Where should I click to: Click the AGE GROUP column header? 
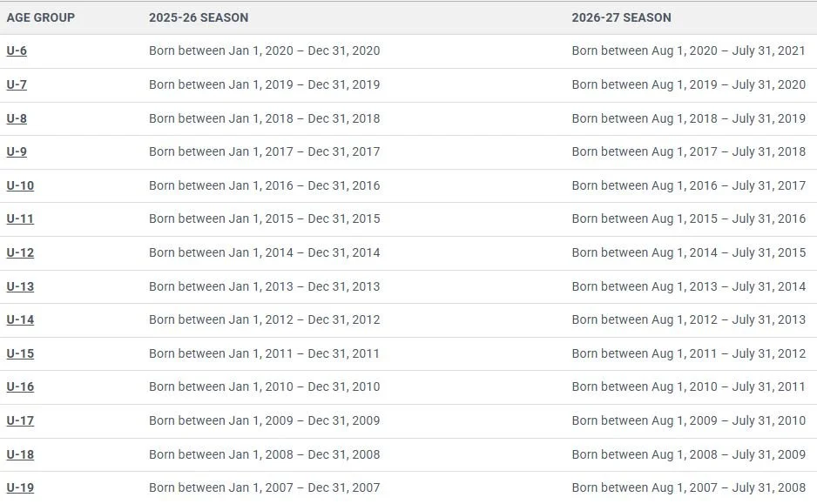click(x=41, y=17)
